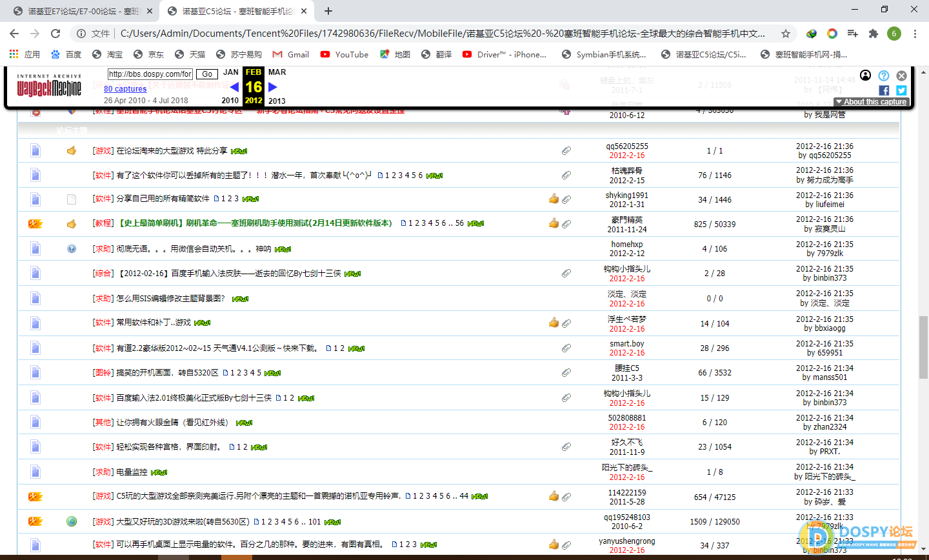
Task: Open the Chrome three-dot menu
Action: (915, 34)
